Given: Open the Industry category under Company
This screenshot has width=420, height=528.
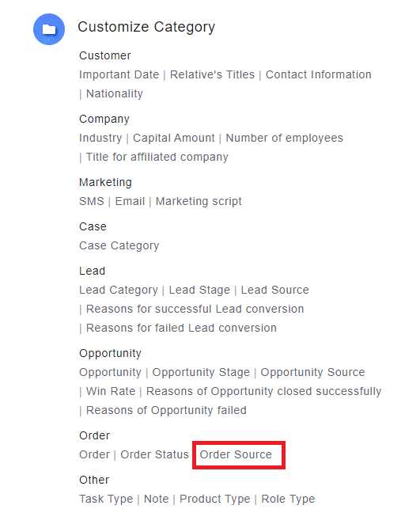Looking at the screenshot, I should point(100,138).
